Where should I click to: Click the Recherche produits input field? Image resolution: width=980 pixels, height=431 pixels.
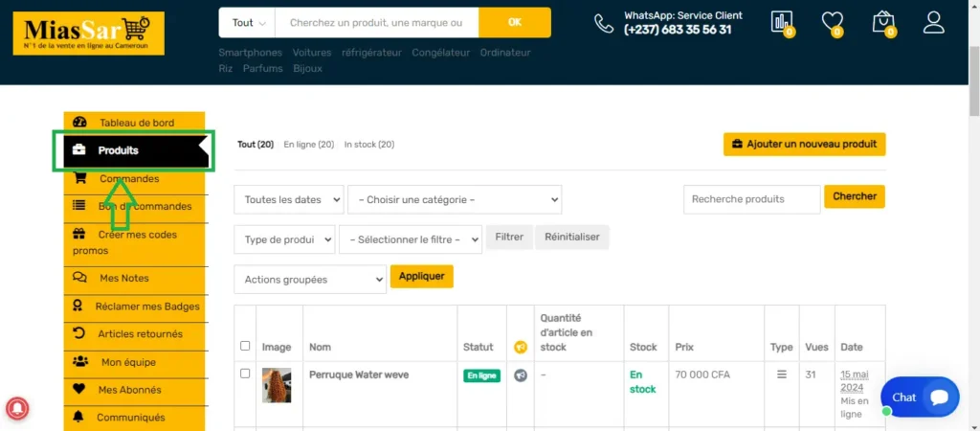click(x=751, y=199)
